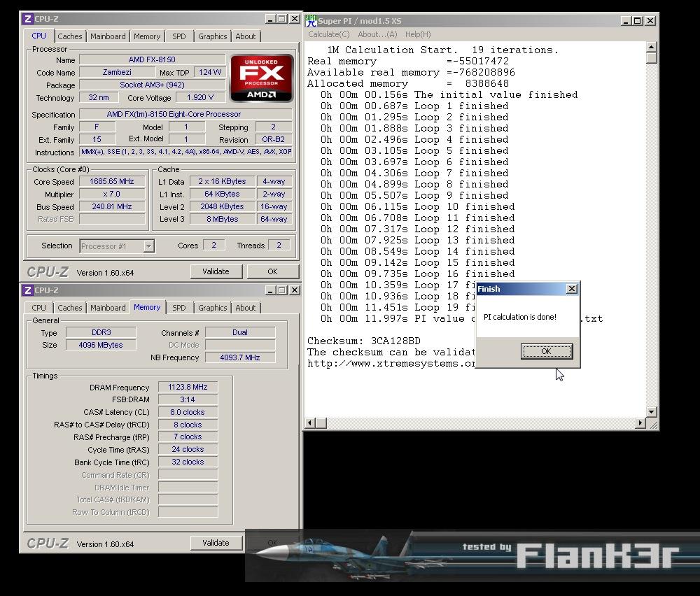
Task: Click the Zambezi code name value
Action: pyautogui.click(x=117, y=72)
